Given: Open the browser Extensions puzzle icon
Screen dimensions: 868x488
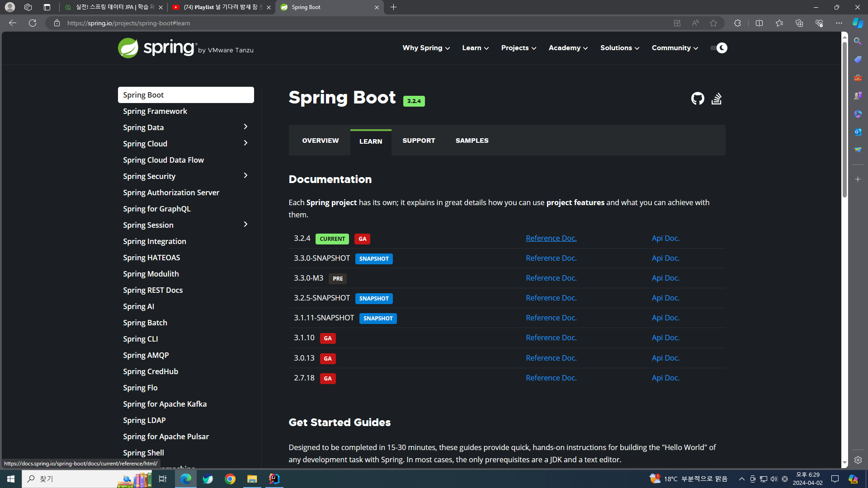Looking at the screenshot, I should pyautogui.click(x=737, y=23).
